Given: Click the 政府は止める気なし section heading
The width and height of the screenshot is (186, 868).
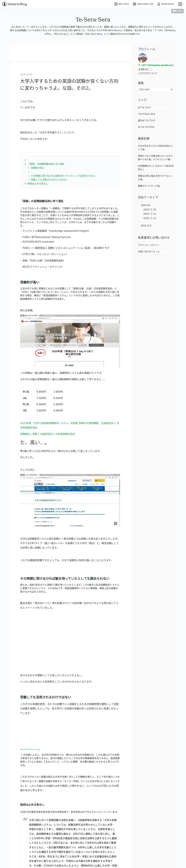Looking at the screenshot, I should click(32, 805).
